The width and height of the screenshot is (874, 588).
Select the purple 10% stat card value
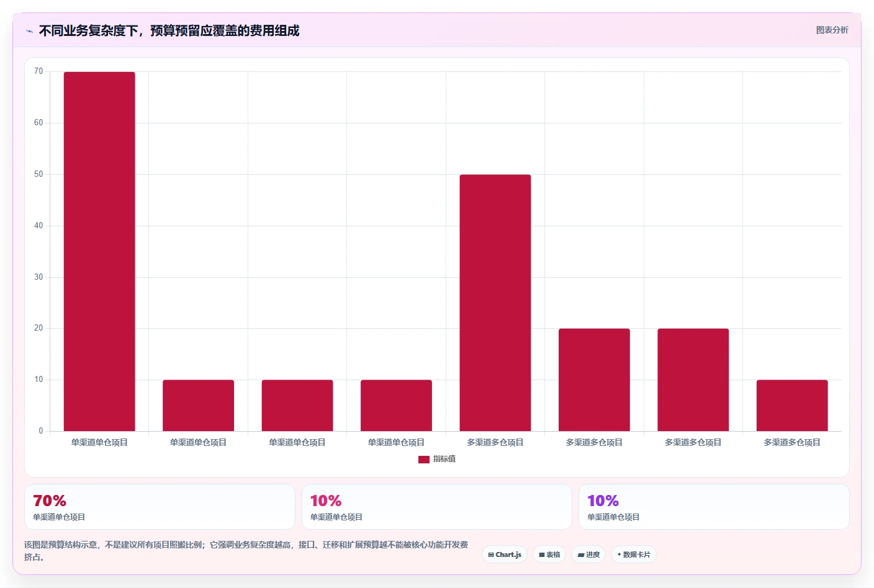click(603, 501)
